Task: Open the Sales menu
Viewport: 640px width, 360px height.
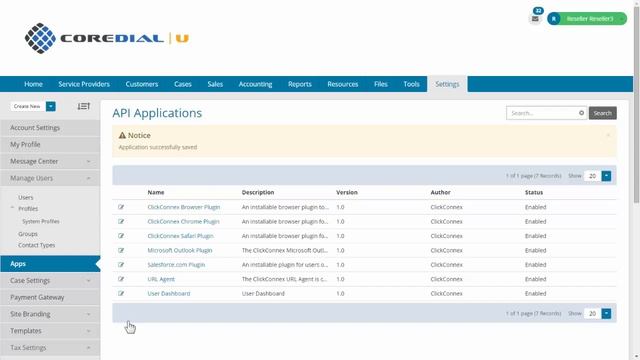Action: tap(215, 84)
